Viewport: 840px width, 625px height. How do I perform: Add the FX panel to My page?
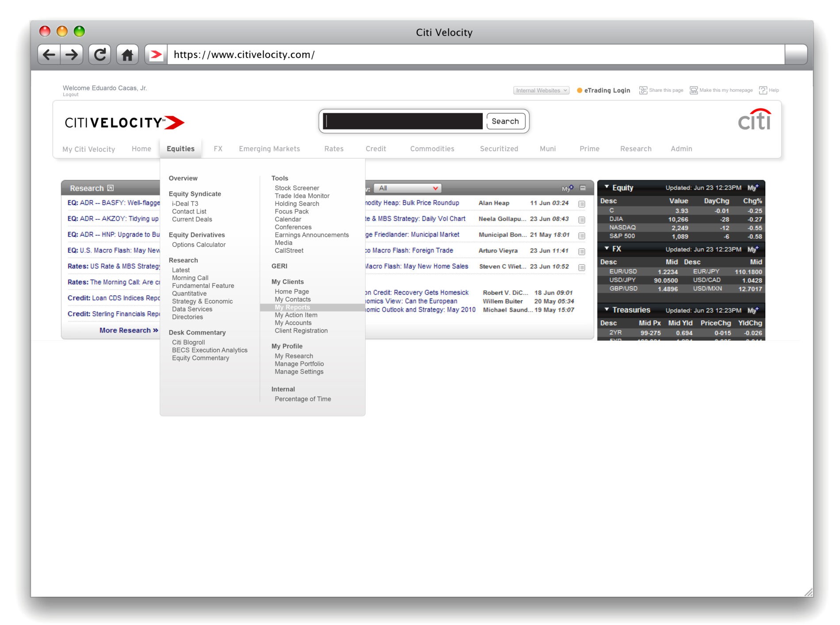click(753, 249)
